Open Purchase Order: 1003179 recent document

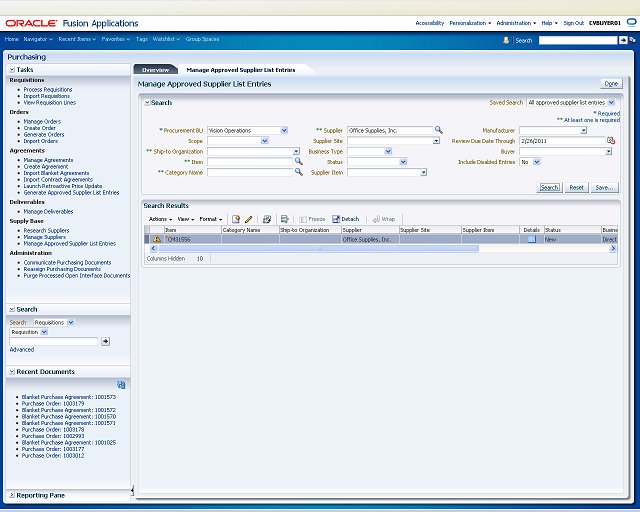[53, 403]
